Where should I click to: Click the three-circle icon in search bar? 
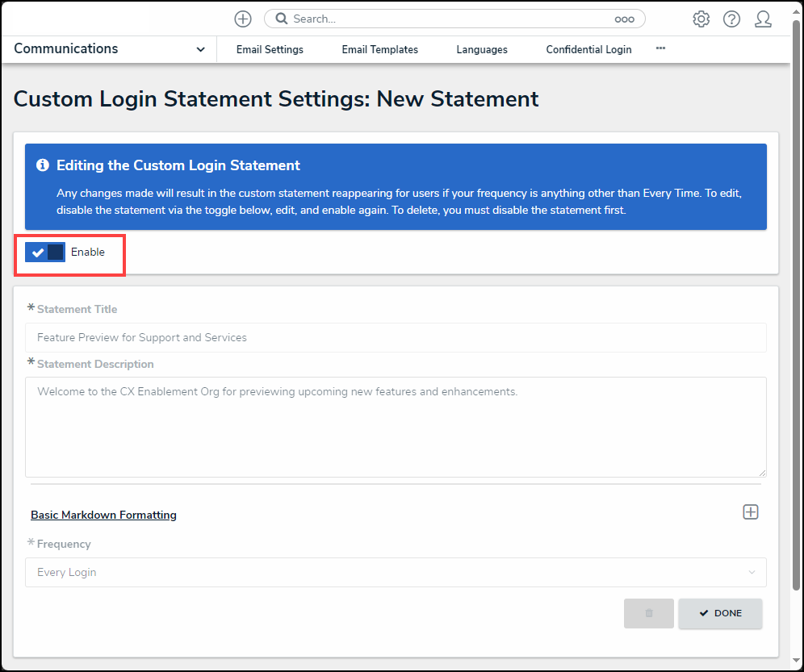[624, 19]
